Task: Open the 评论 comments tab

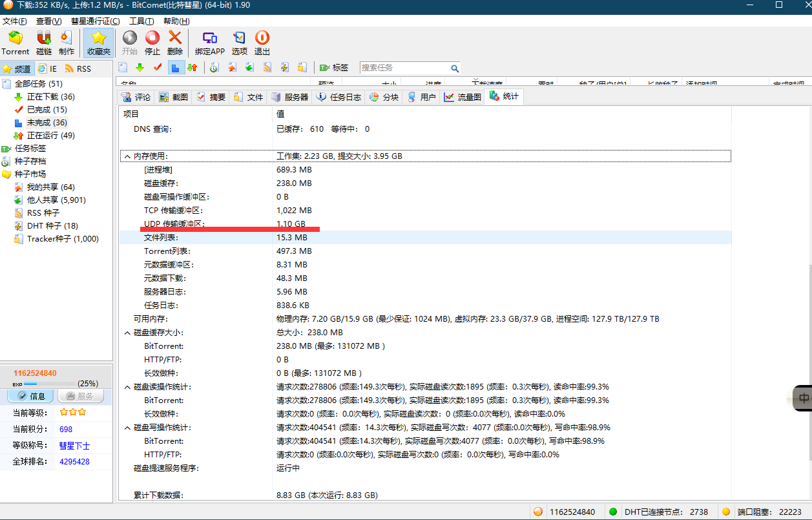Action: (136, 97)
